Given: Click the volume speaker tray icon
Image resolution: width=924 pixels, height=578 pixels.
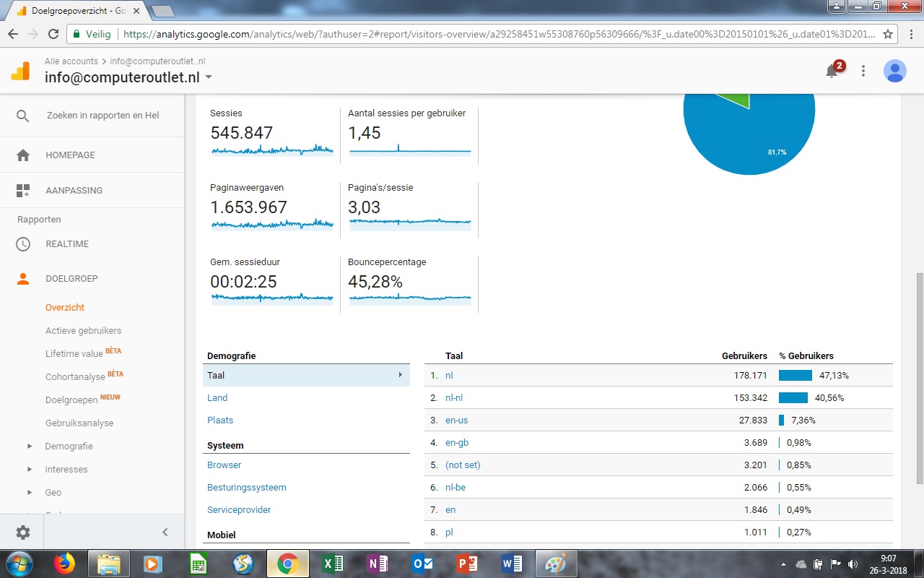Looking at the screenshot, I should click(x=853, y=564).
